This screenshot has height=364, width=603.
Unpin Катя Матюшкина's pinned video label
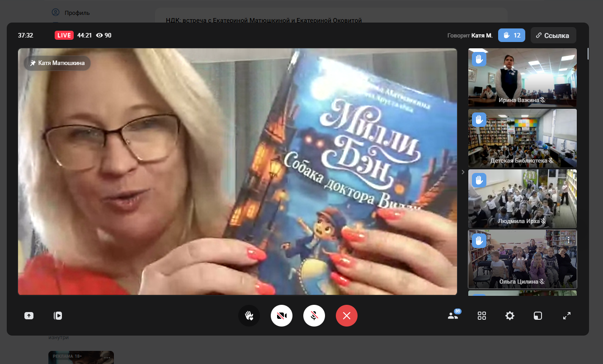(x=57, y=63)
